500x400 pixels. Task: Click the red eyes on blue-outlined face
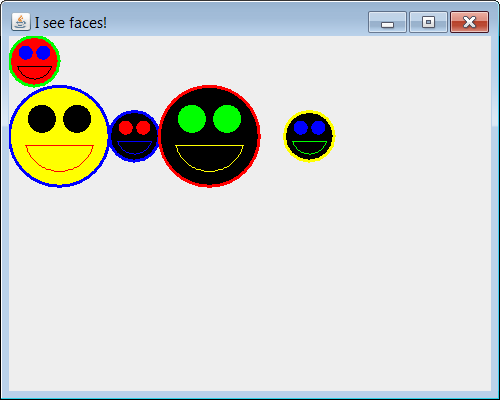point(134,128)
